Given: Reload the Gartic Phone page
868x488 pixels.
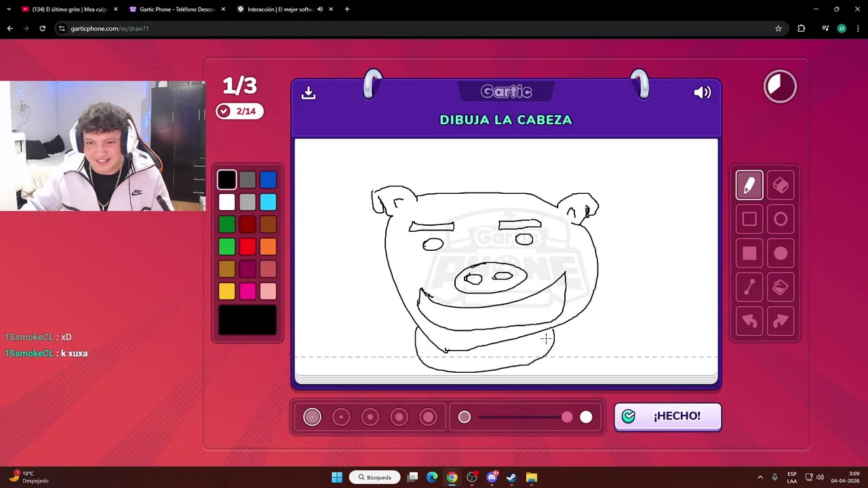Looking at the screenshot, I should click(42, 28).
